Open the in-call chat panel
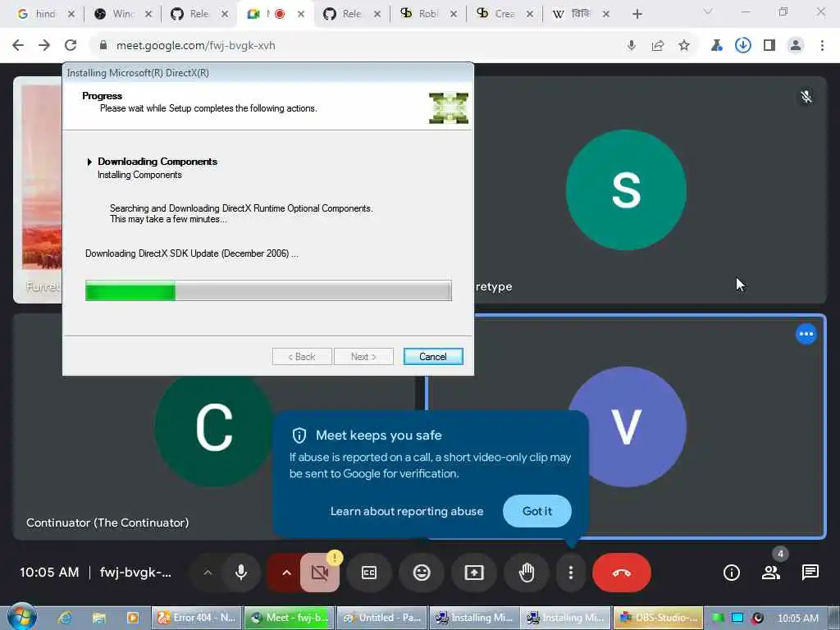 pos(810,573)
